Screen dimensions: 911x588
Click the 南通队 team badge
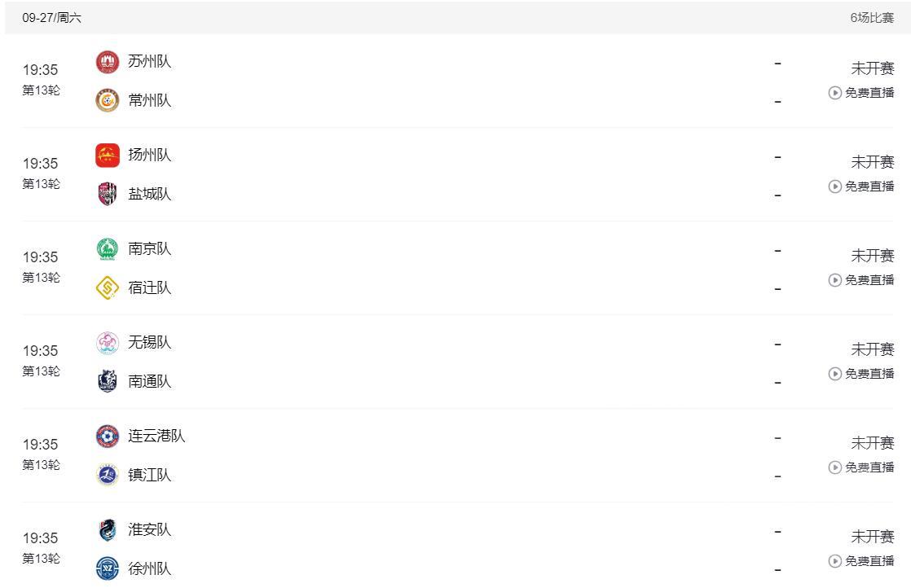pos(108,381)
